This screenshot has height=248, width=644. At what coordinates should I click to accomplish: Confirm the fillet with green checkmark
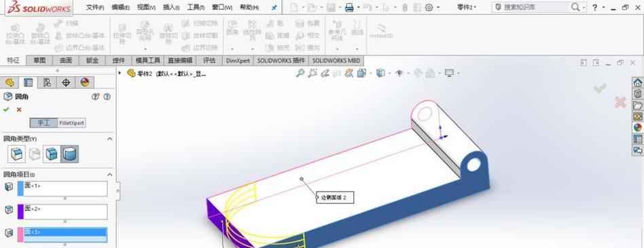point(5,109)
